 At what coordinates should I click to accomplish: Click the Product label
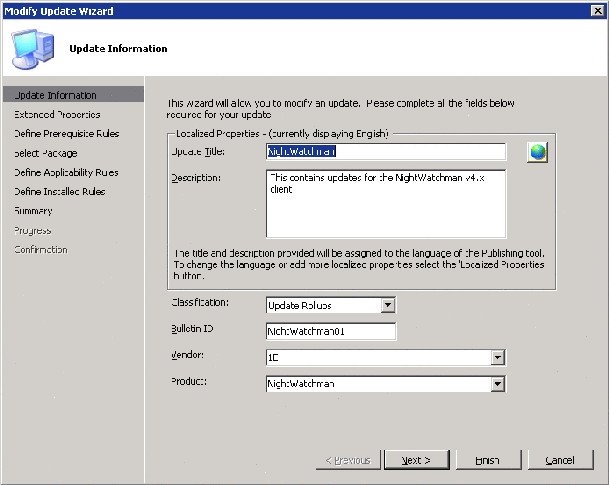189,381
